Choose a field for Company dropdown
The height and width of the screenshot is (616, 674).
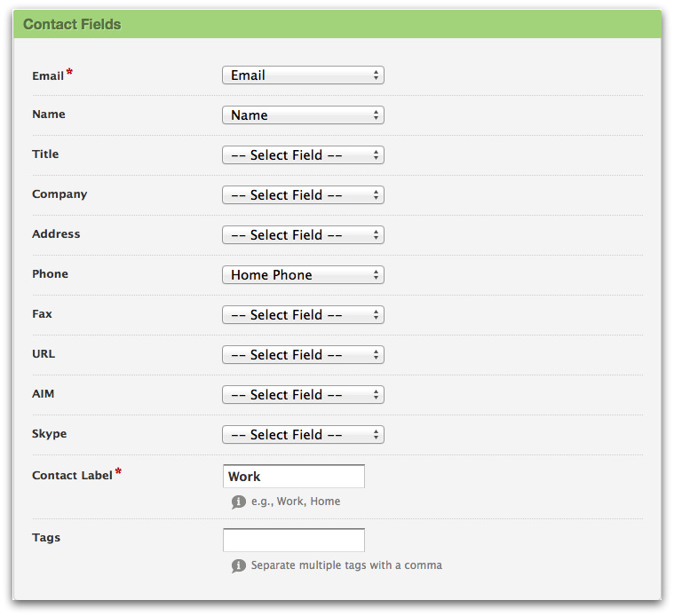(x=303, y=195)
